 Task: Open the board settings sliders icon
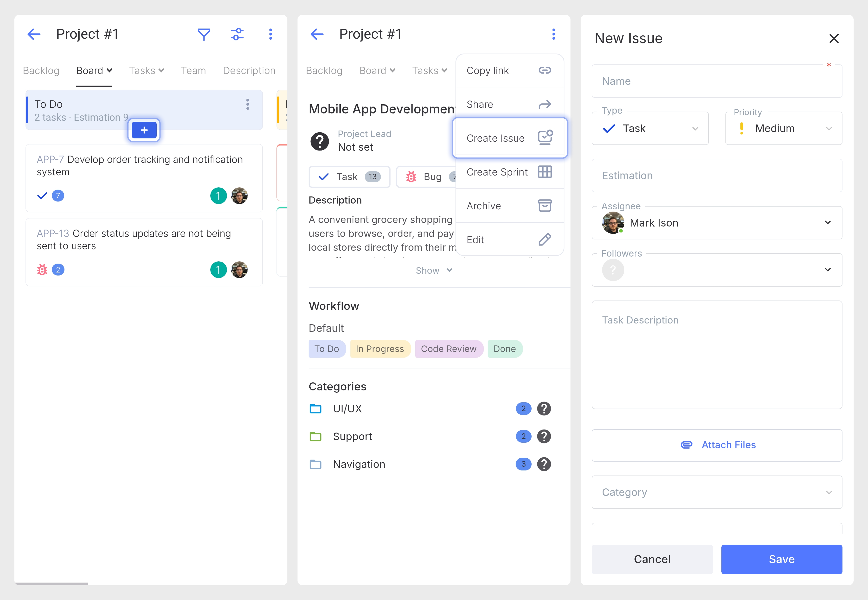[x=237, y=34]
